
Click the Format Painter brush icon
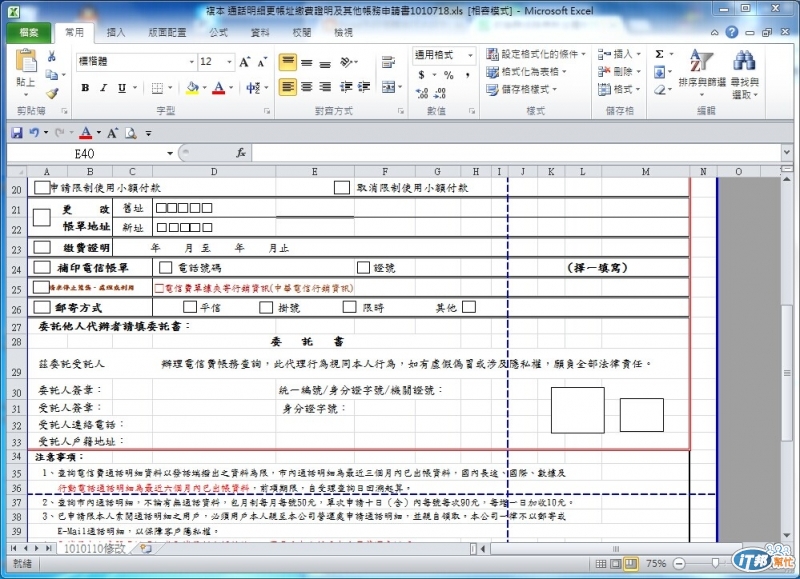click(52, 93)
